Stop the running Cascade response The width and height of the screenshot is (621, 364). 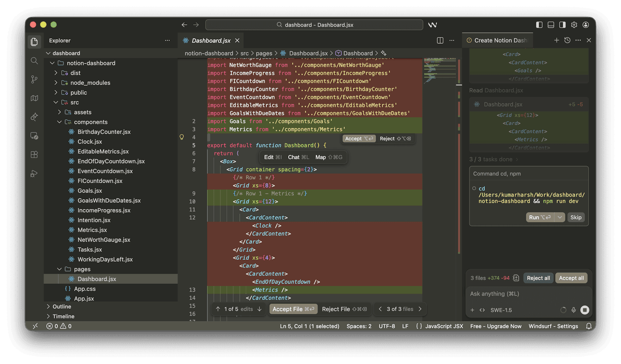[585, 310]
